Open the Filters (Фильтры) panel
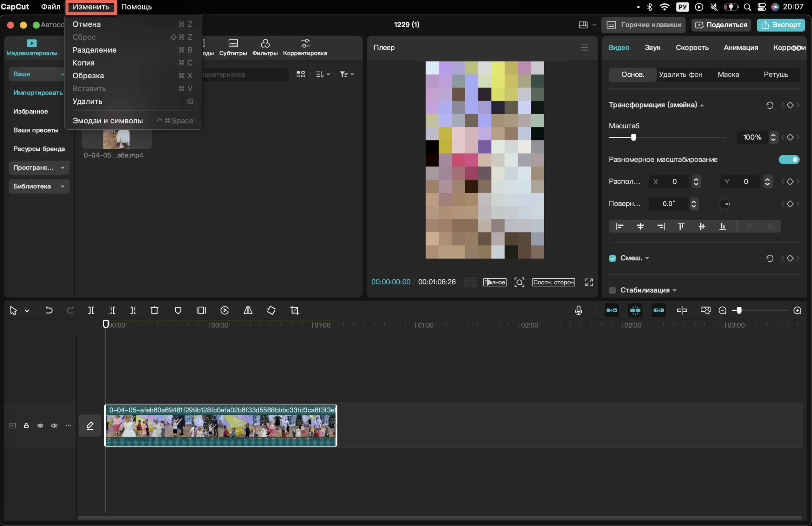Image resolution: width=812 pixels, height=526 pixels. 265,48
